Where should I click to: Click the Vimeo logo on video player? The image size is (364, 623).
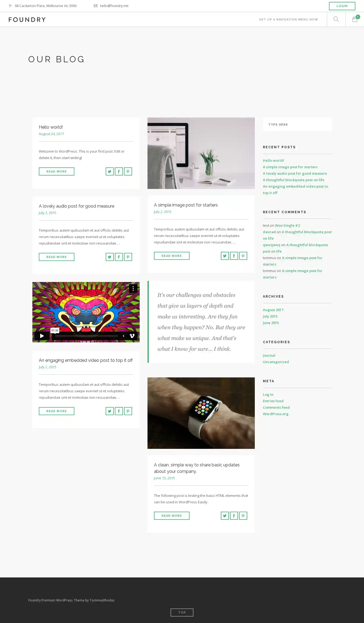pyautogui.click(x=132, y=336)
